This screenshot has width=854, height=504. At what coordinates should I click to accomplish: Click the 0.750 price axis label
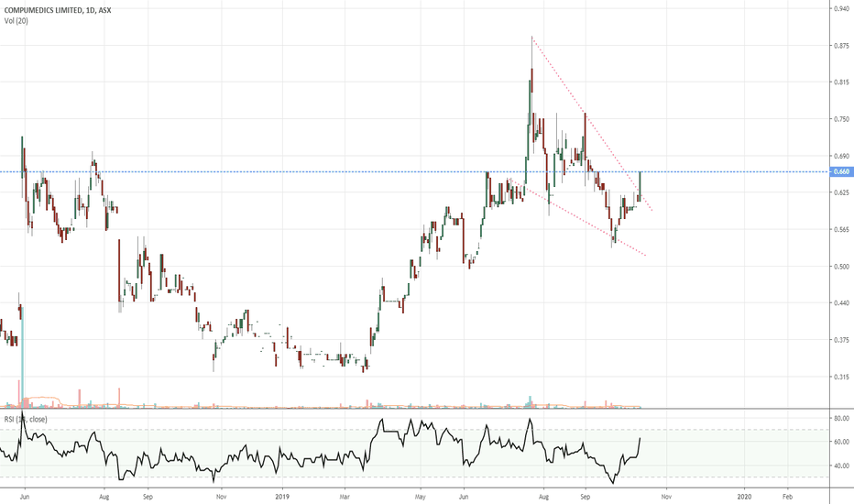pyautogui.click(x=842, y=119)
